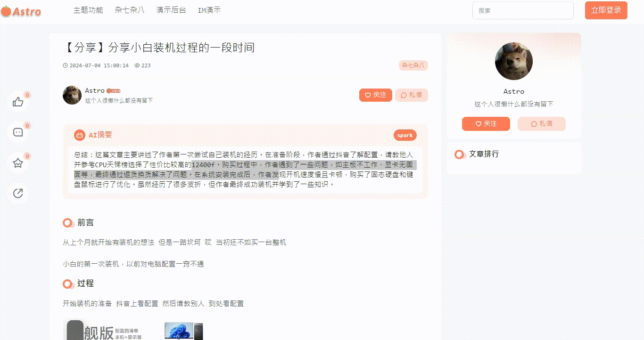644x340 pixels.
Task: Click the 杂七杂八 category tag
Action: click(x=413, y=65)
